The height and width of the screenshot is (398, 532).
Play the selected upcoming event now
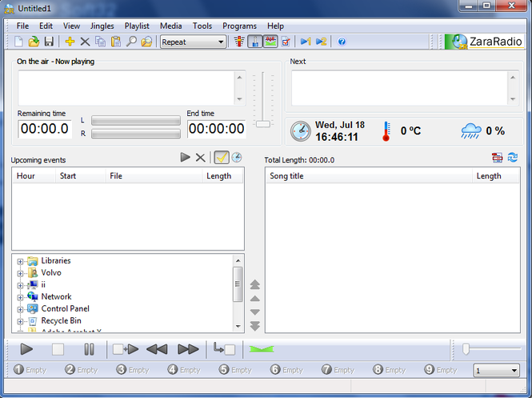point(185,157)
